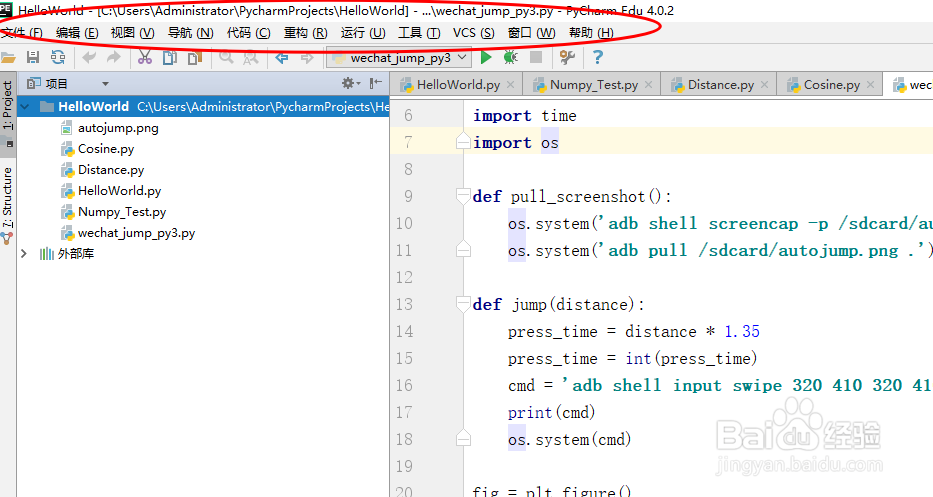Screen dimensions: 933x497
Task: Close the Cosine.py tab
Action: point(871,85)
